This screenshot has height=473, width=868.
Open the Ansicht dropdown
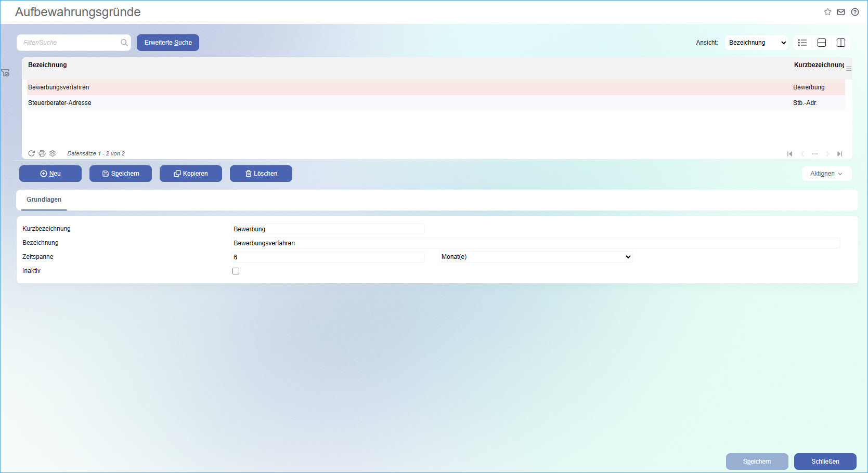(x=757, y=43)
